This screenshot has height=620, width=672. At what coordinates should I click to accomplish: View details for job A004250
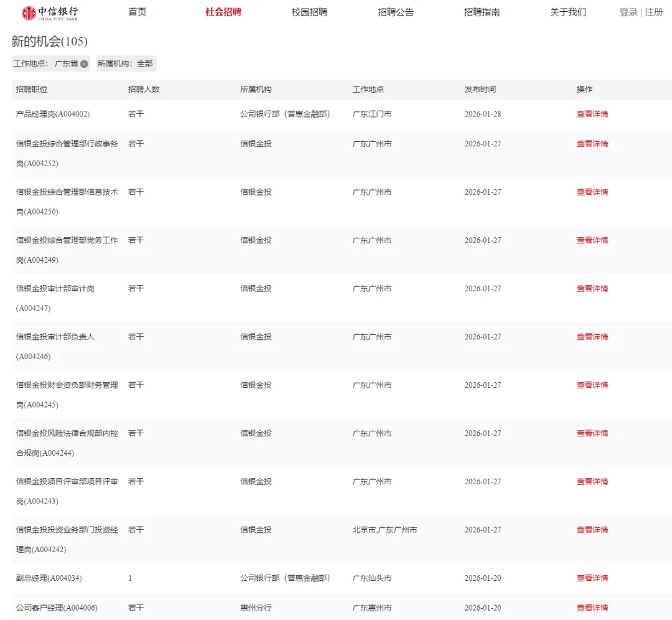tap(592, 192)
